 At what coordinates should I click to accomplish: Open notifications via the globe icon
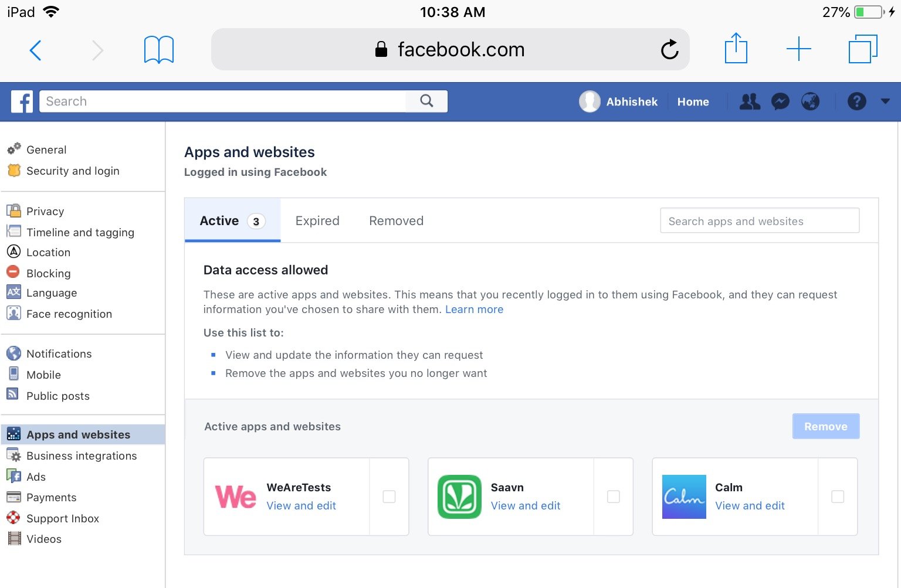pyautogui.click(x=811, y=101)
